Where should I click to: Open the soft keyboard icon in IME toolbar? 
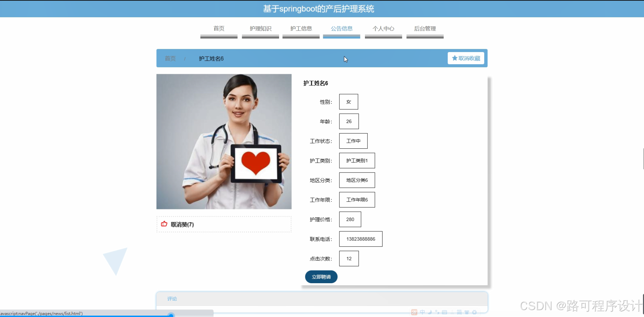tap(444, 312)
